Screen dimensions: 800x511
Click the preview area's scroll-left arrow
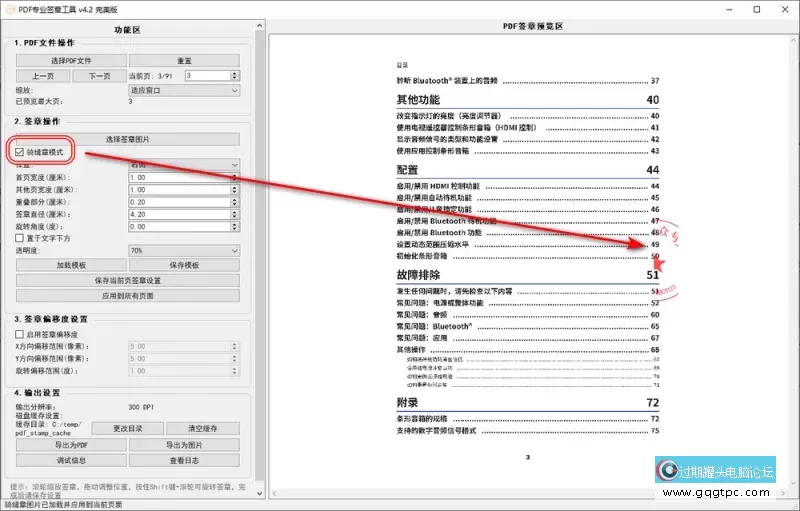pos(274,493)
